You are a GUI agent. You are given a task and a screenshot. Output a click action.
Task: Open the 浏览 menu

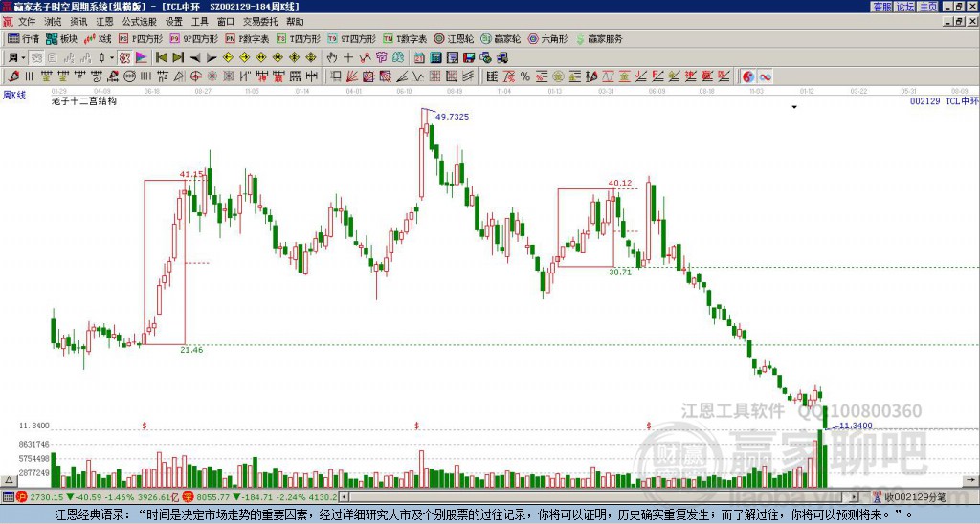tap(54, 22)
